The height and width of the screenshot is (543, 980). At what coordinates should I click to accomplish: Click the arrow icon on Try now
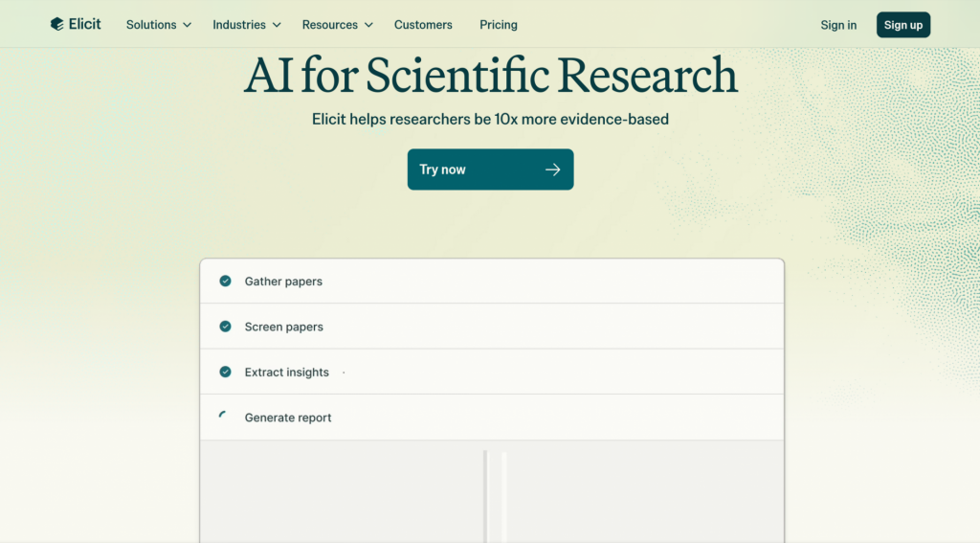point(552,170)
